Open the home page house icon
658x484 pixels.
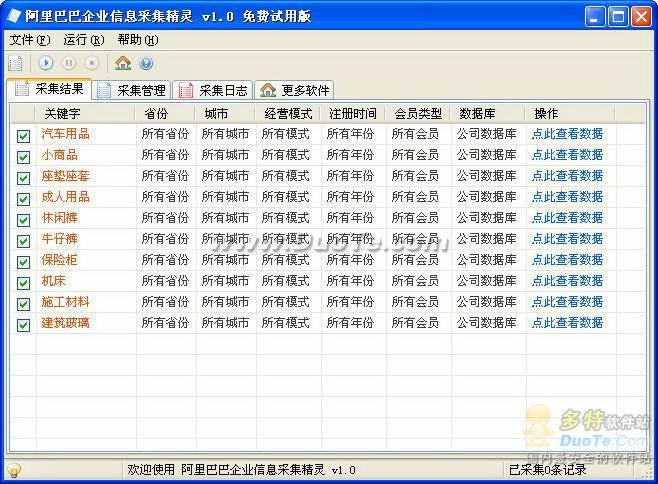tap(123, 63)
